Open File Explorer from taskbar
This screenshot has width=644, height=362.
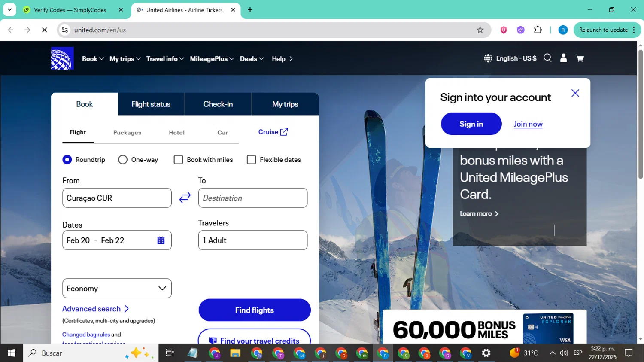click(x=235, y=353)
